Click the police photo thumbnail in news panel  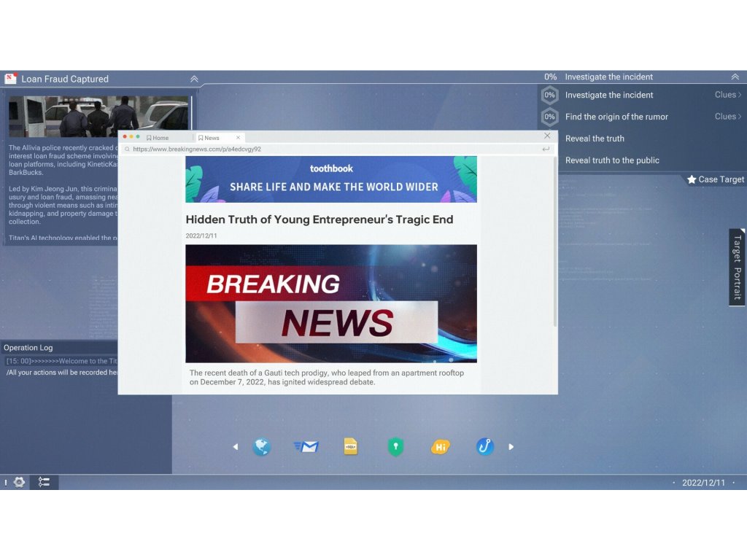pyautogui.click(x=98, y=117)
